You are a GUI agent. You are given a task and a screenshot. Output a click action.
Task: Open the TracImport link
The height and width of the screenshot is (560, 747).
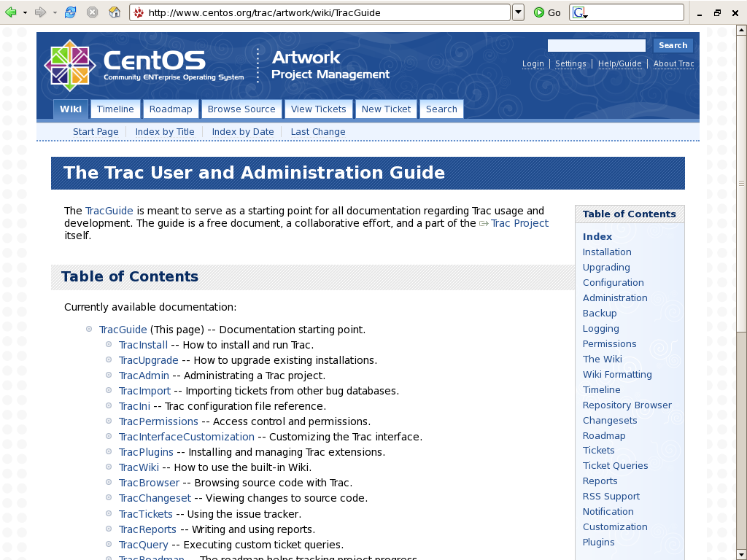[144, 391]
